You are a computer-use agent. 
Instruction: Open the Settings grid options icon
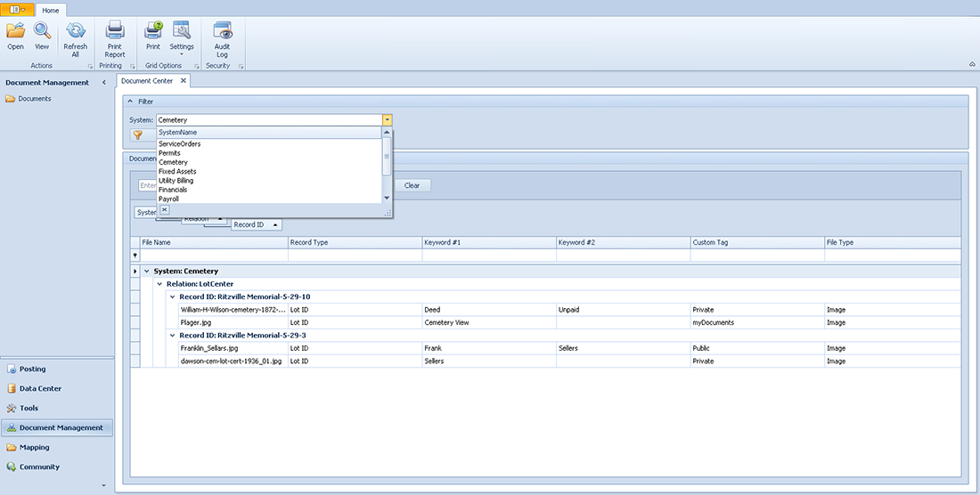pos(181,38)
